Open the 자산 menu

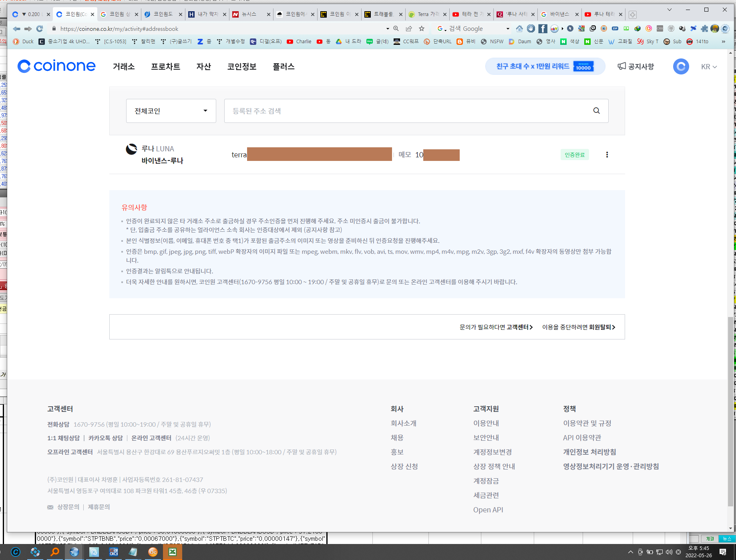[203, 66]
